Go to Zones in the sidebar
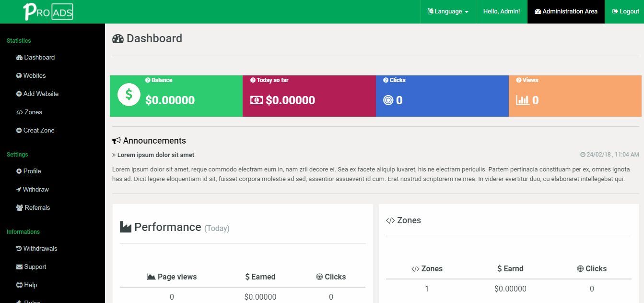 [29, 112]
